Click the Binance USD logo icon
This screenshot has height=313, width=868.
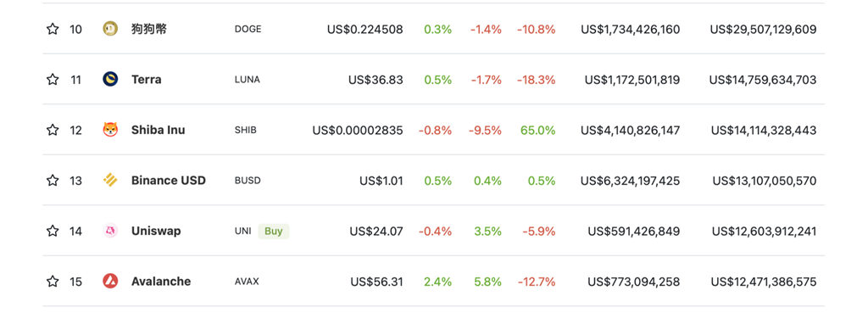click(110, 180)
